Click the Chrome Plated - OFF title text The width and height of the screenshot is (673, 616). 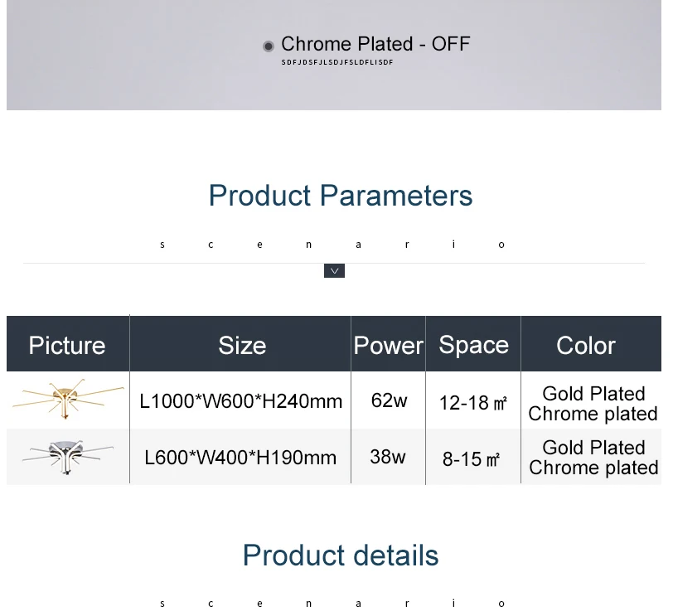[375, 44]
